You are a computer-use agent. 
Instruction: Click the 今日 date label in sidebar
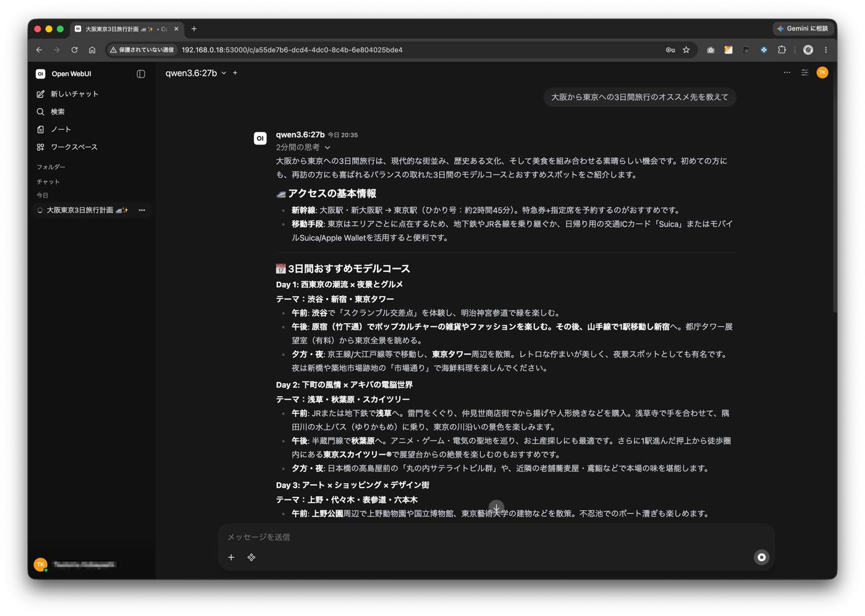pos(42,196)
